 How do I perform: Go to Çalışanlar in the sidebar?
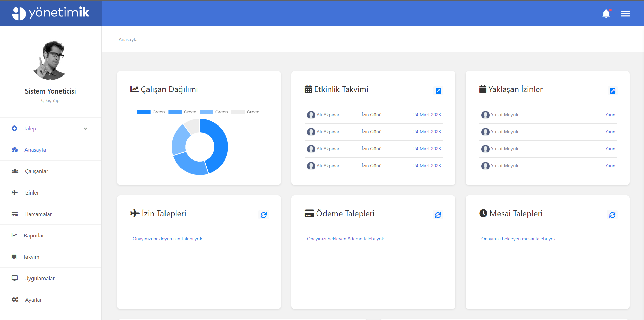[36, 171]
